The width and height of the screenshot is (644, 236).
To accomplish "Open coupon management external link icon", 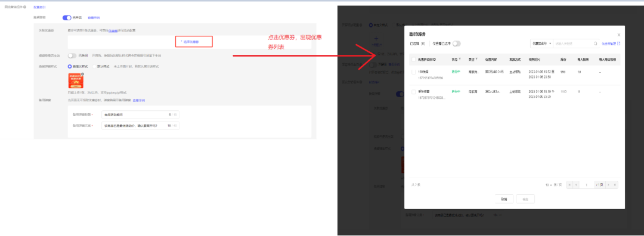I will click(x=618, y=43).
